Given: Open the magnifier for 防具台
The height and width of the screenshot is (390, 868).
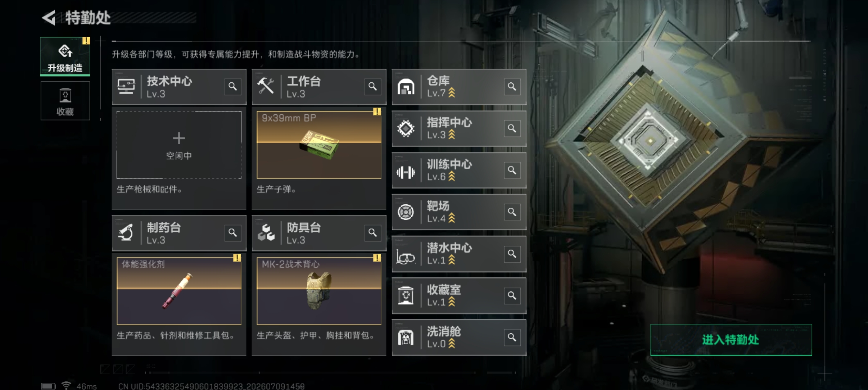Looking at the screenshot, I should (372, 233).
